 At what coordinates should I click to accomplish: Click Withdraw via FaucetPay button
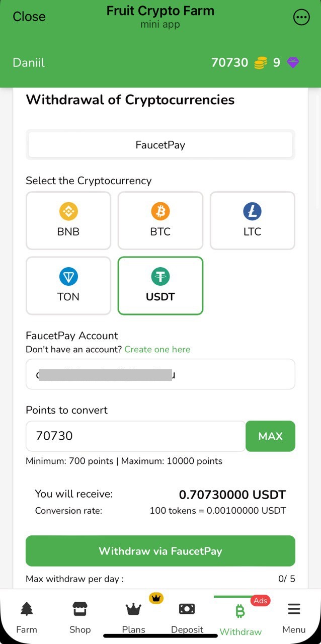pyautogui.click(x=160, y=551)
